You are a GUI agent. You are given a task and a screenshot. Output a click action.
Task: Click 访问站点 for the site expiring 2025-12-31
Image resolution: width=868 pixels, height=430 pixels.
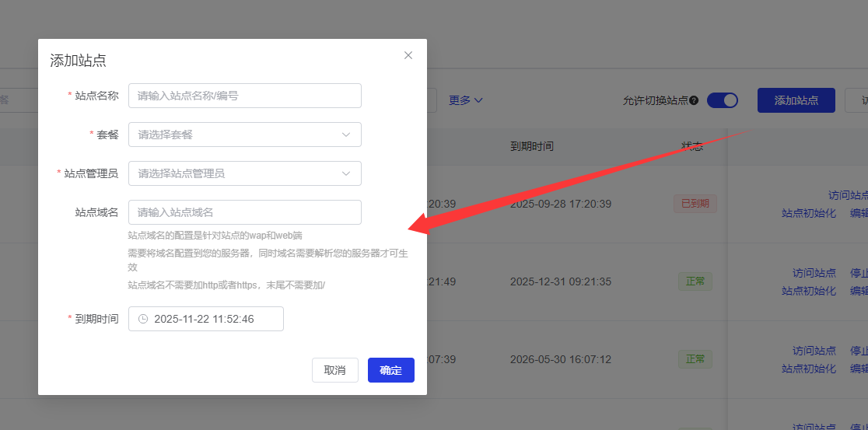coord(814,273)
